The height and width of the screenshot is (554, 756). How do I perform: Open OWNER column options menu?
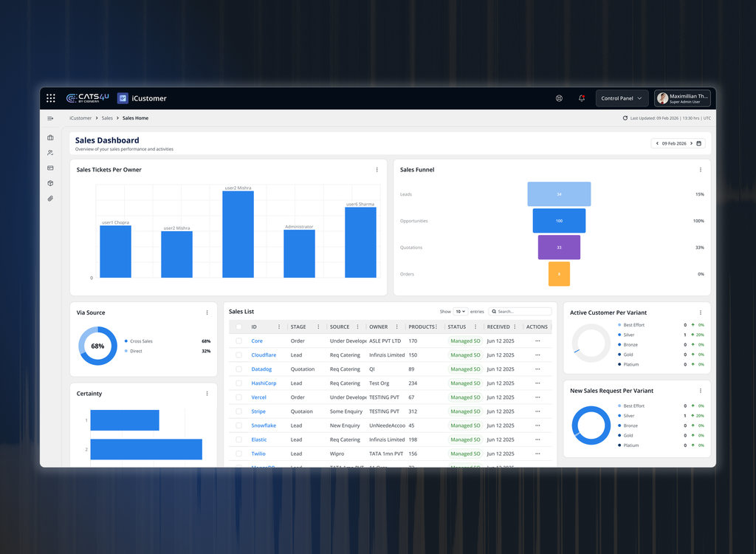coord(396,327)
